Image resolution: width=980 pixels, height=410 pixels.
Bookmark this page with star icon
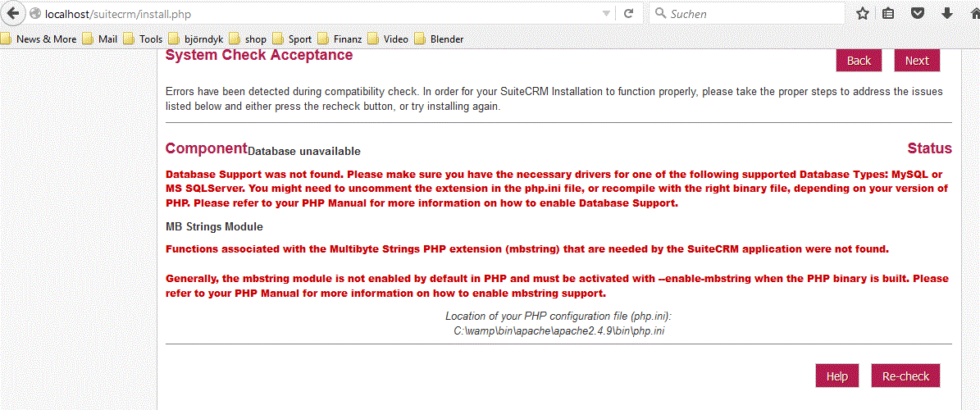(x=863, y=13)
